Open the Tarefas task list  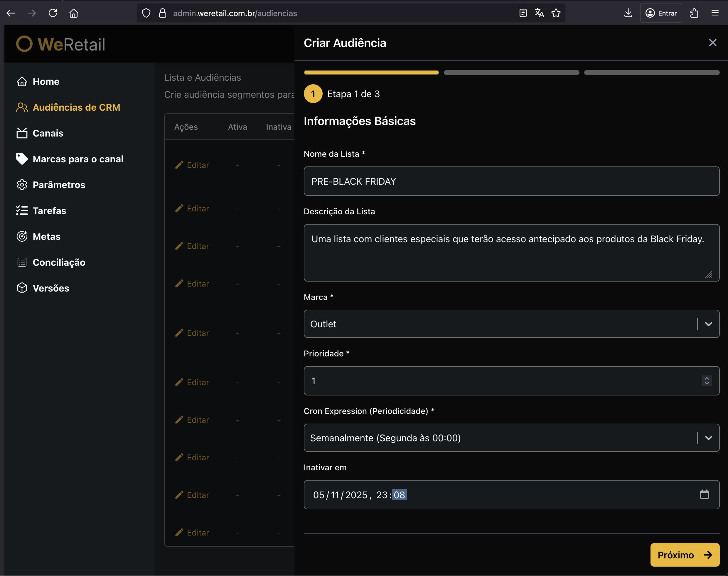pyautogui.click(x=49, y=211)
